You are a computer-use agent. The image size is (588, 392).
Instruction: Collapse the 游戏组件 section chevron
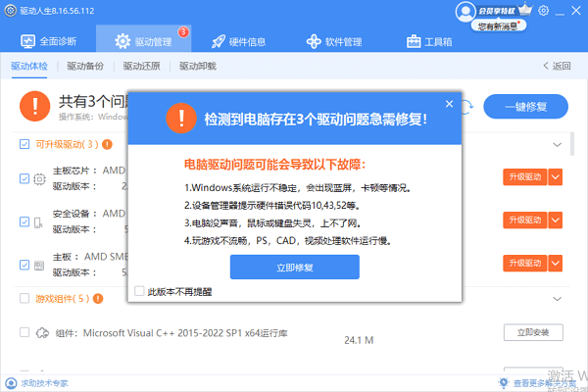[558, 299]
